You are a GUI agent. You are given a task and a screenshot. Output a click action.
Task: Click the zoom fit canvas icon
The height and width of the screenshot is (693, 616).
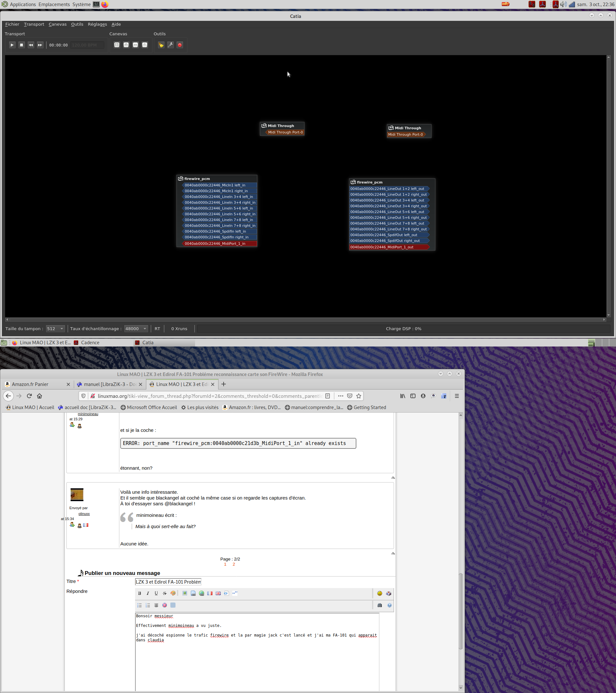[x=117, y=45]
